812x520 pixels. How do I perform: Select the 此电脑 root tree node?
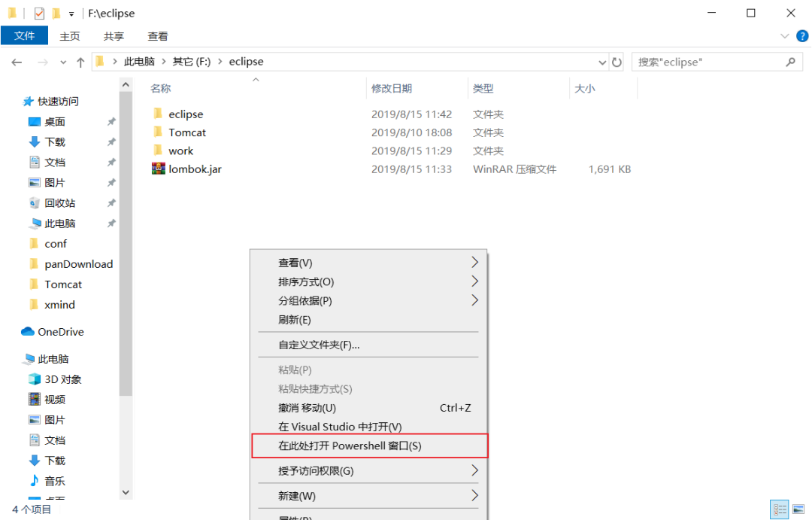[53, 359]
